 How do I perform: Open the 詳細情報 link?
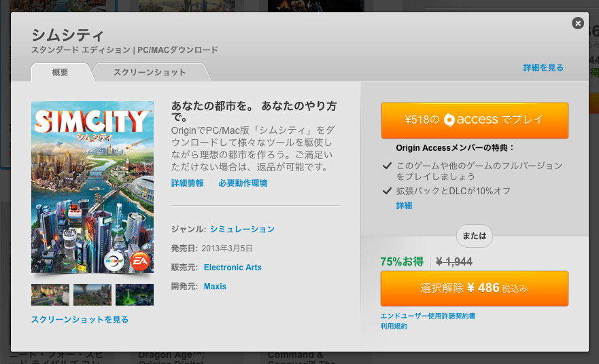coord(187,183)
